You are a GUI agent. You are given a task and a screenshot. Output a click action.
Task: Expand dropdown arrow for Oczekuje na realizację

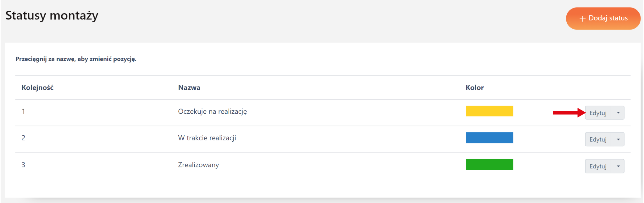click(618, 113)
